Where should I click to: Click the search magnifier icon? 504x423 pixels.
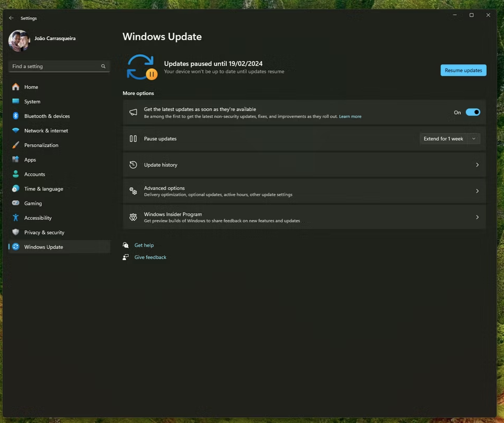pos(103,66)
